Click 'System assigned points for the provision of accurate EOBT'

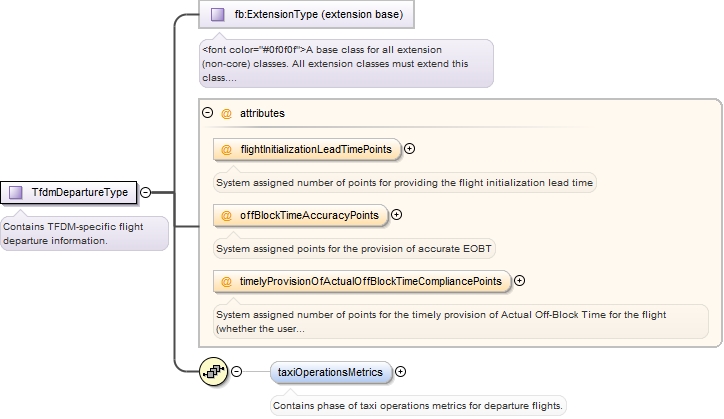tap(354, 249)
